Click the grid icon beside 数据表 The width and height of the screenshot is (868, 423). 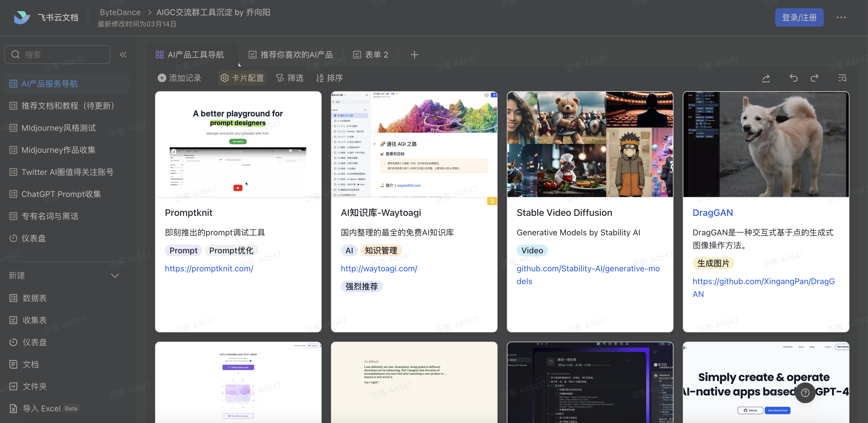tap(13, 298)
